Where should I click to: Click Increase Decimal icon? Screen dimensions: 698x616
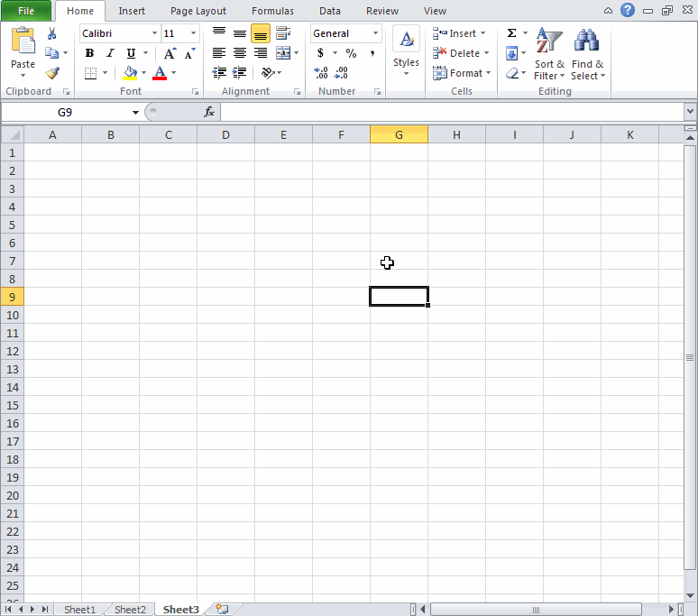(320, 72)
